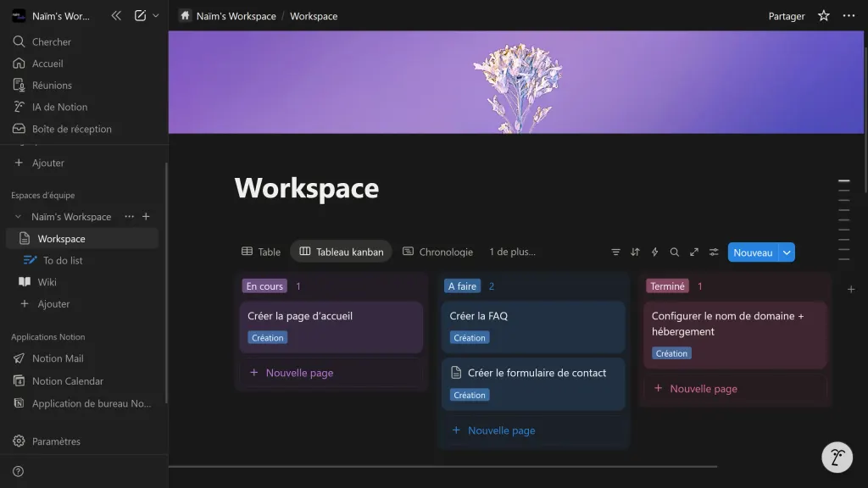Add new kanban group with plus icon
868x488 pixels.
click(851, 290)
